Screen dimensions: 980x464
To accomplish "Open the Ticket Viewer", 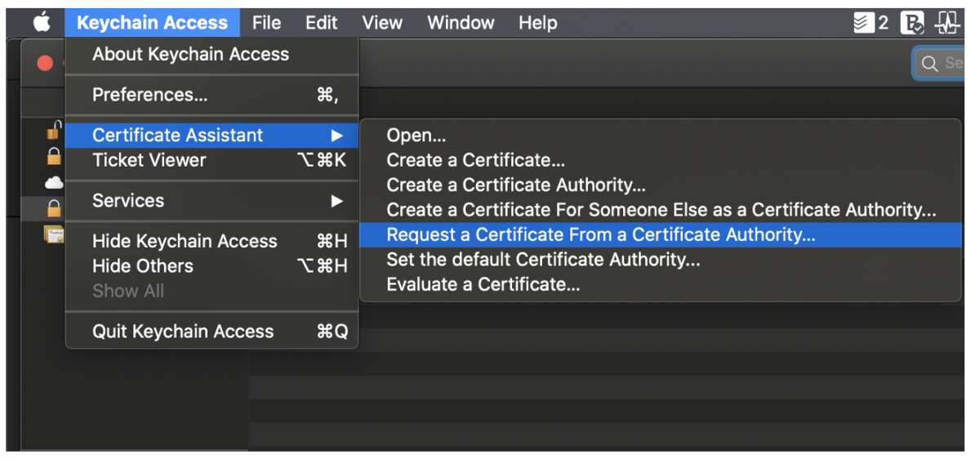I will (149, 160).
